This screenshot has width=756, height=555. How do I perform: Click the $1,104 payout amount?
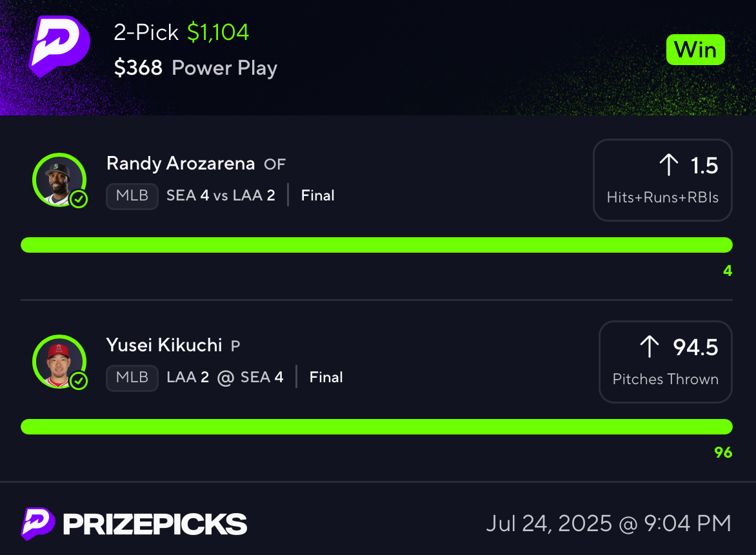point(218,33)
